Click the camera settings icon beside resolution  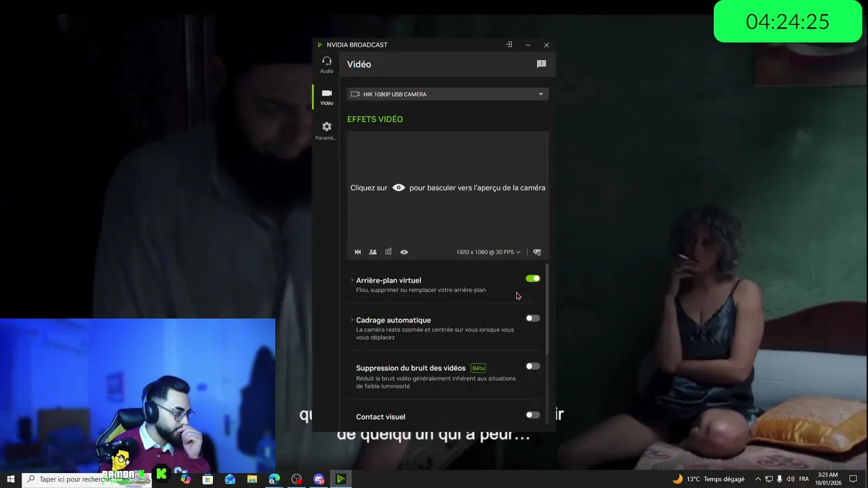click(537, 252)
